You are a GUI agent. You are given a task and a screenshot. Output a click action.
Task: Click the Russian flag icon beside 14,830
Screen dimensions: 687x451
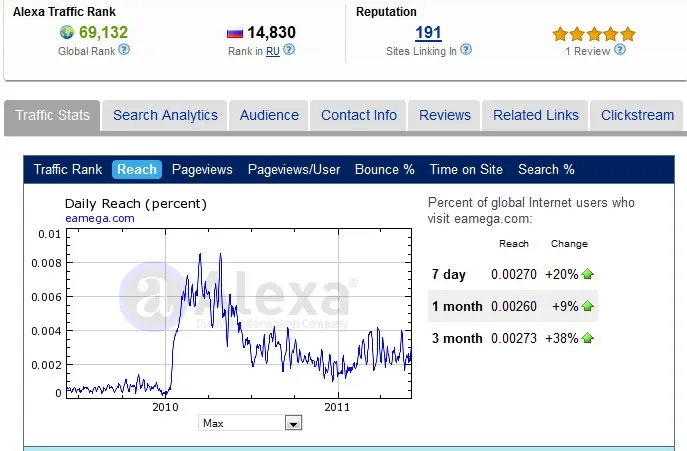coord(235,33)
